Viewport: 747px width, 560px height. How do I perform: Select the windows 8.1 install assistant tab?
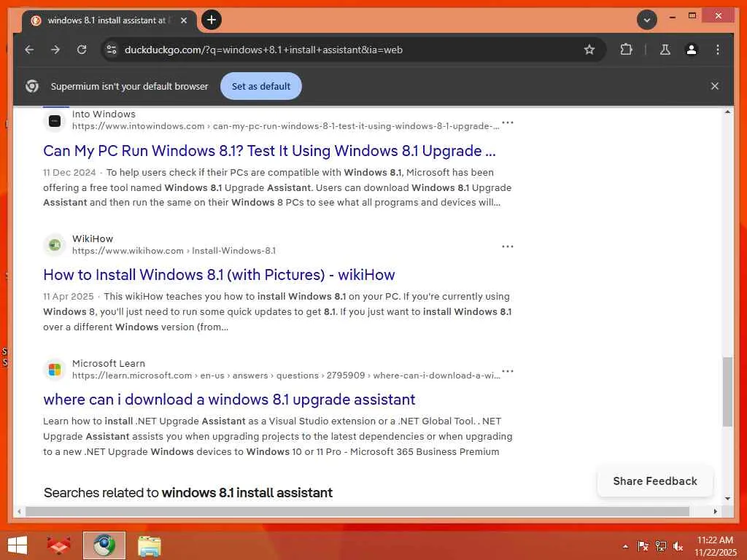click(x=109, y=20)
